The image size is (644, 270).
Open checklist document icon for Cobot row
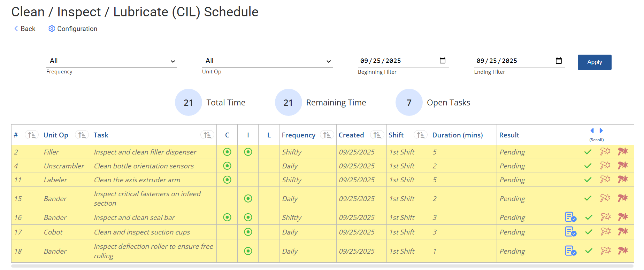(x=570, y=232)
